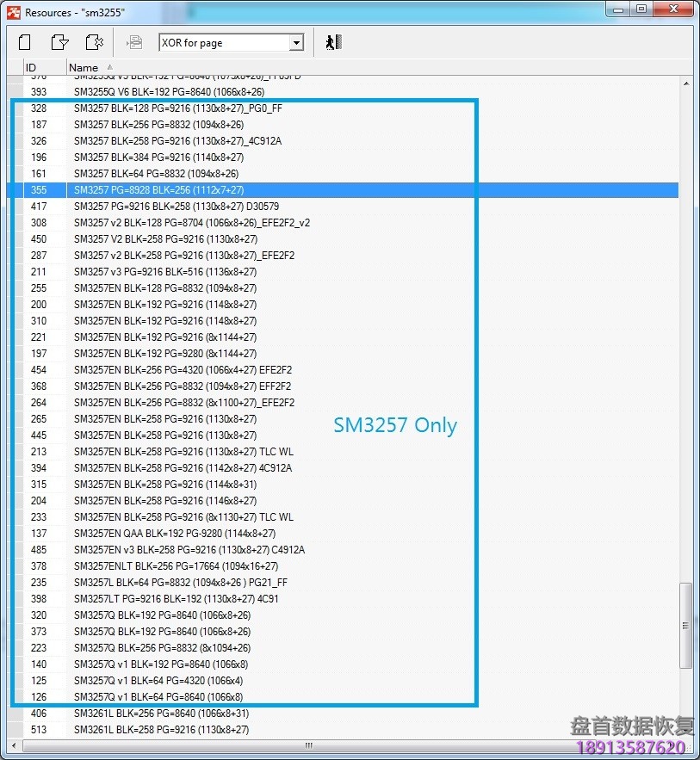Screen dimensions: 700x760
Task: Click the Resources window app icon
Action: [x=13, y=13]
